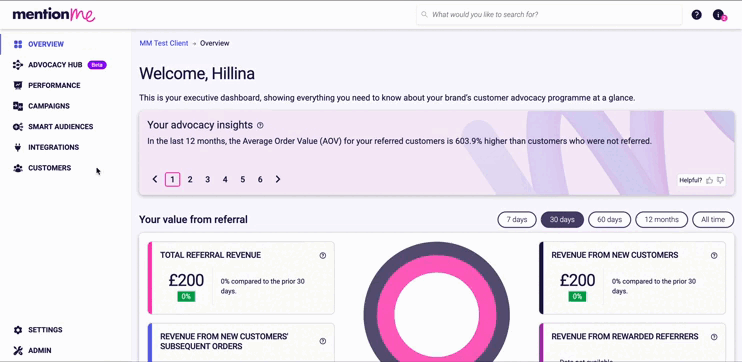Click the Customers people icon
The height and width of the screenshot is (362, 742).
coord(18,168)
